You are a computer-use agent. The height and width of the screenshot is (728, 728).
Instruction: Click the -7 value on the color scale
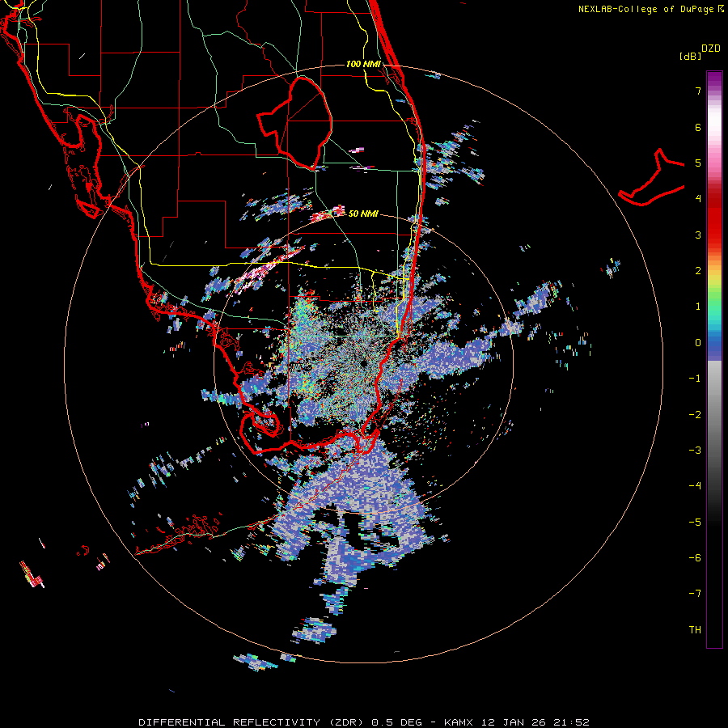click(x=695, y=594)
